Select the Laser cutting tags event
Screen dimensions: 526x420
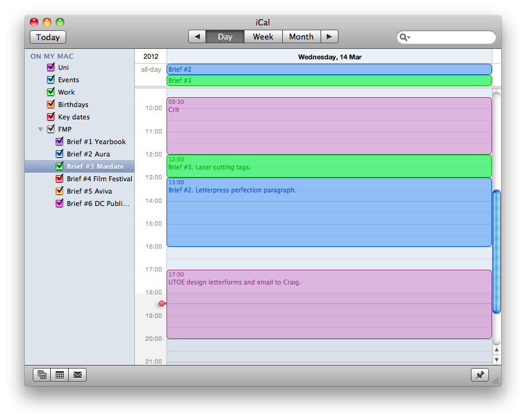pyautogui.click(x=329, y=166)
